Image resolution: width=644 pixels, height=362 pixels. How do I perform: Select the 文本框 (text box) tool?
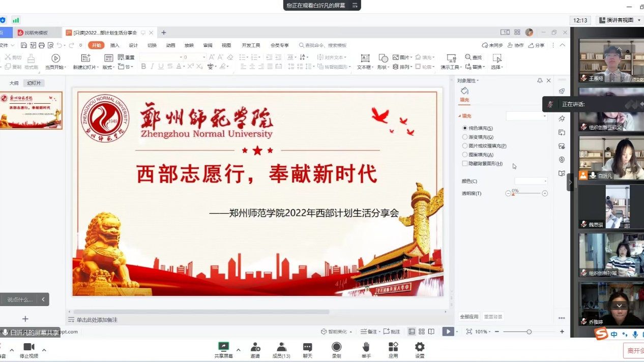(365, 62)
